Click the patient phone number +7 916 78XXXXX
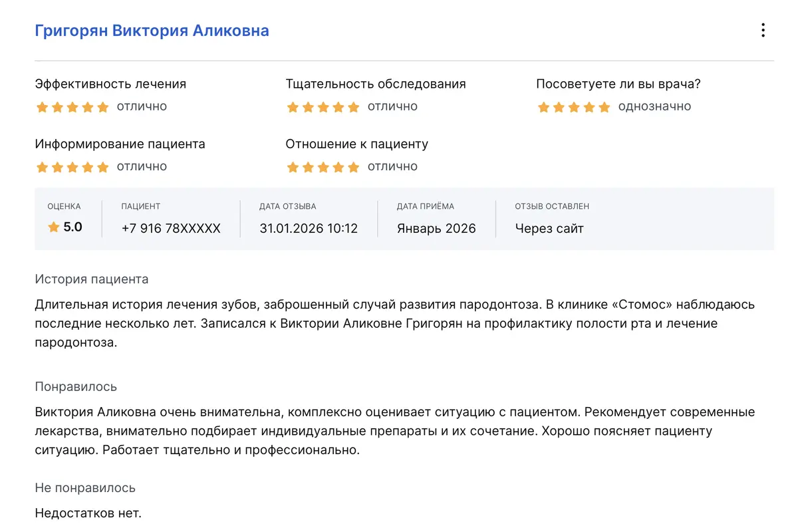This screenshot has height=532, width=798. tap(171, 228)
